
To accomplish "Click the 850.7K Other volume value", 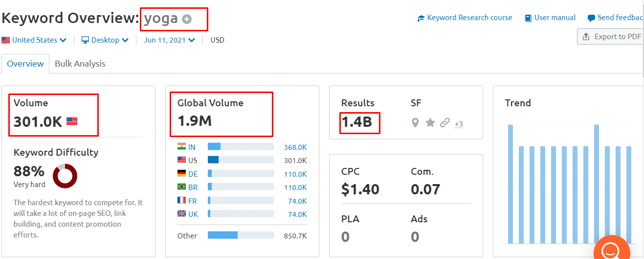I will tap(295, 236).
